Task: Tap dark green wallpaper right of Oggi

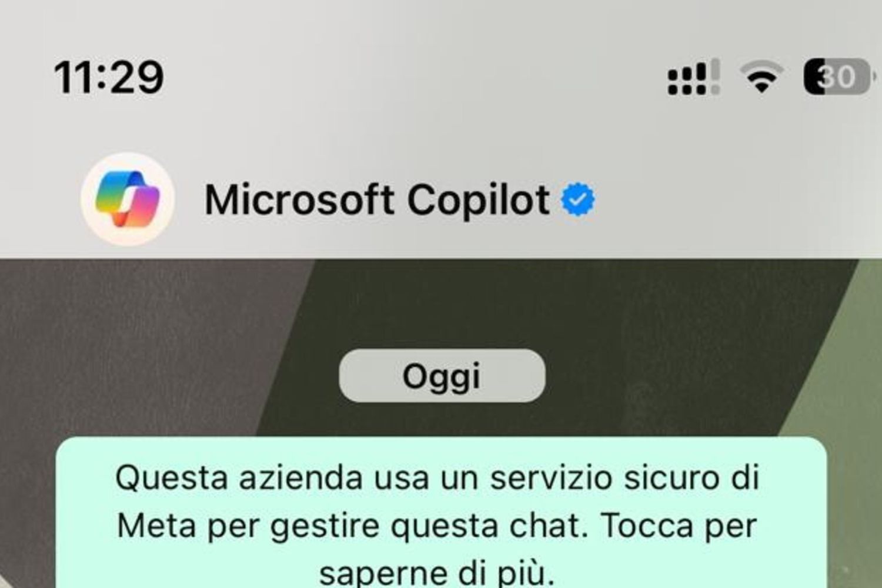Action: 676,365
